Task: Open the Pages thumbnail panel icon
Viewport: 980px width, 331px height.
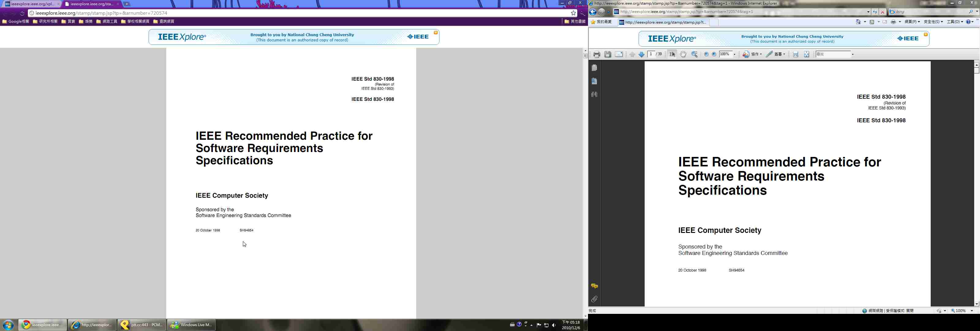Action: pos(594,68)
